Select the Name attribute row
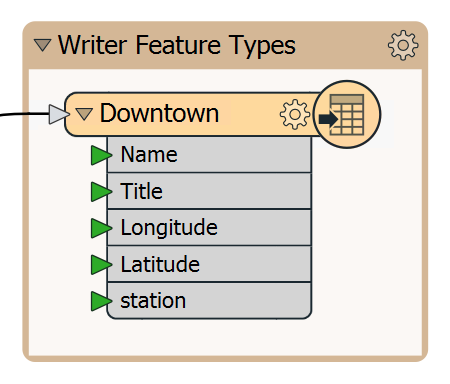450x384 pixels. (209, 155)
